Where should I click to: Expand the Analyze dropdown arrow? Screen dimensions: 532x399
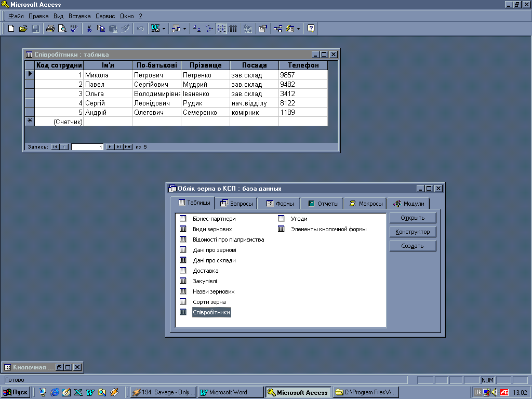pyautogui.click(x=184, y=29)
